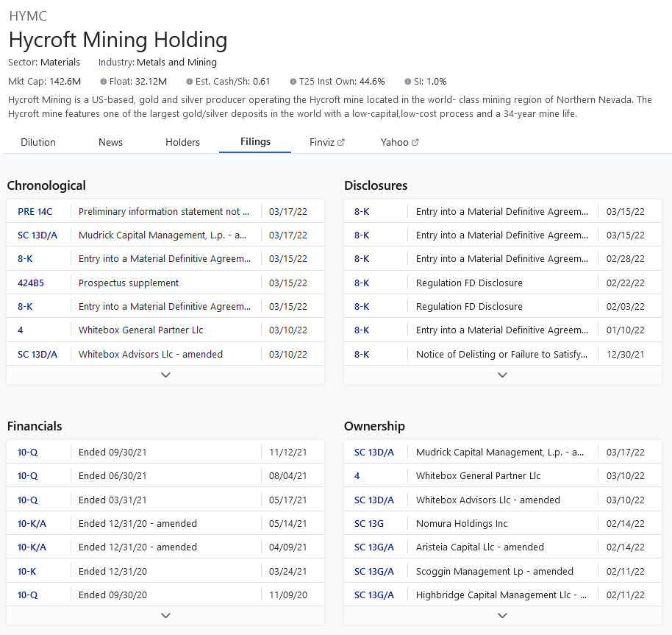672x635 pixels.
Task: Open 10-K/A filed 04/09/21
Action: coord(32,547)
